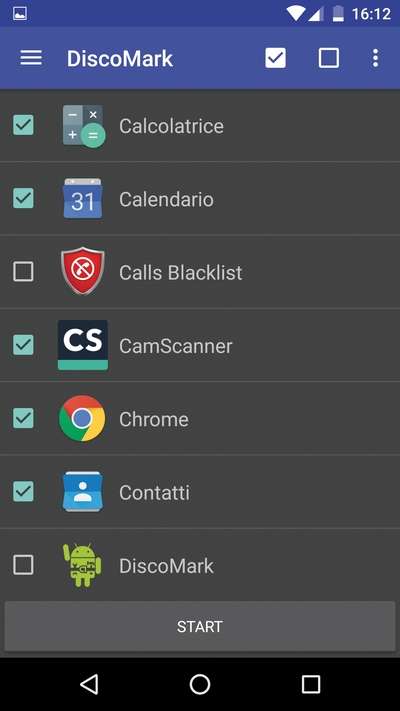
Task: Check the DiscoMark app checkbox
Action: click(23, 565)
